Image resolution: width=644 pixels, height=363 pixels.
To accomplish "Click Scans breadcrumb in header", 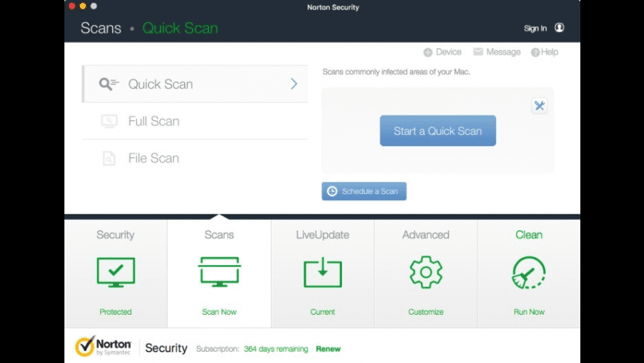I will pos(101,28).
